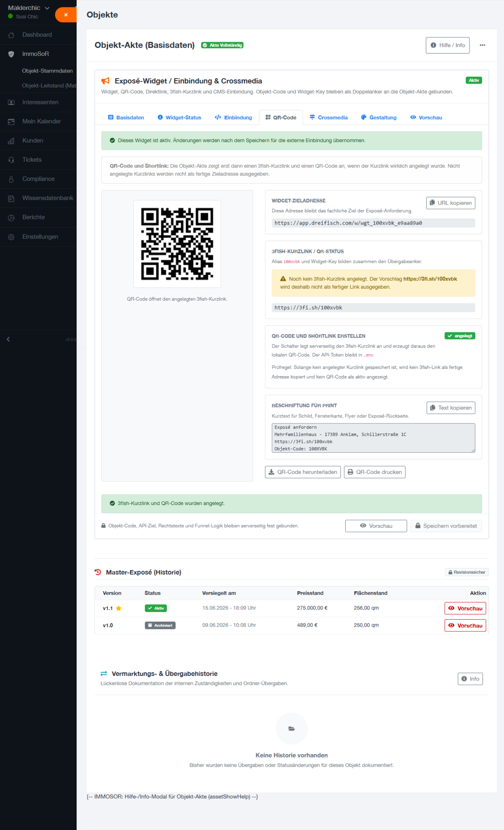Click the Tickets headset icon
The height and width of the screenshot is (830, 504).
[11, 160]
